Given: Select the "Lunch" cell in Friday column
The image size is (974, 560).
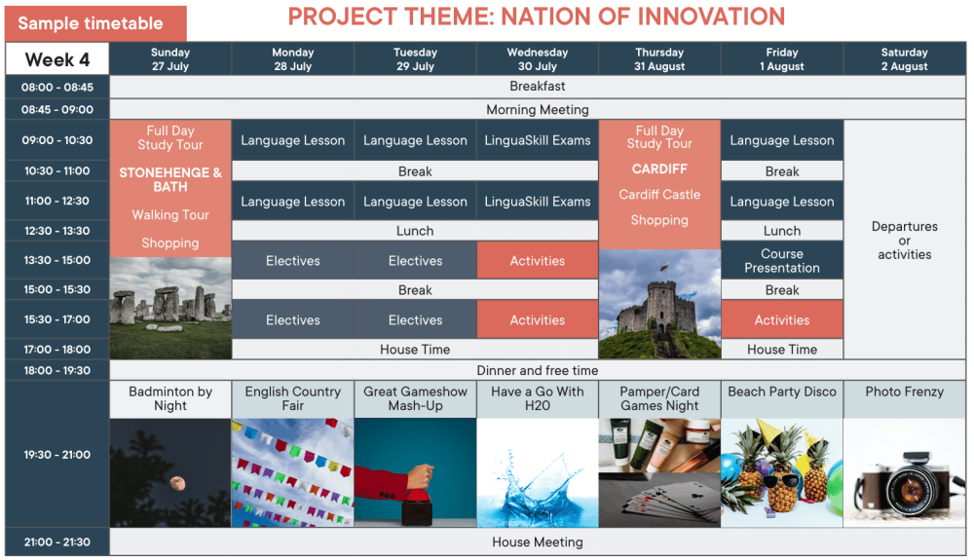Looking at the screenshot, I should point(781,231).
